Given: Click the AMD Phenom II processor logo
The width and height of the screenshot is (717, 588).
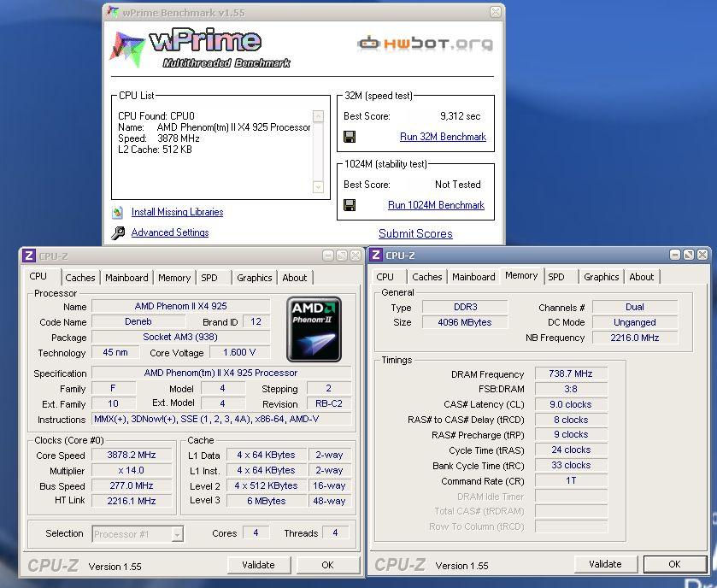Looking at the screenshot, I should (x=314, y=329).
